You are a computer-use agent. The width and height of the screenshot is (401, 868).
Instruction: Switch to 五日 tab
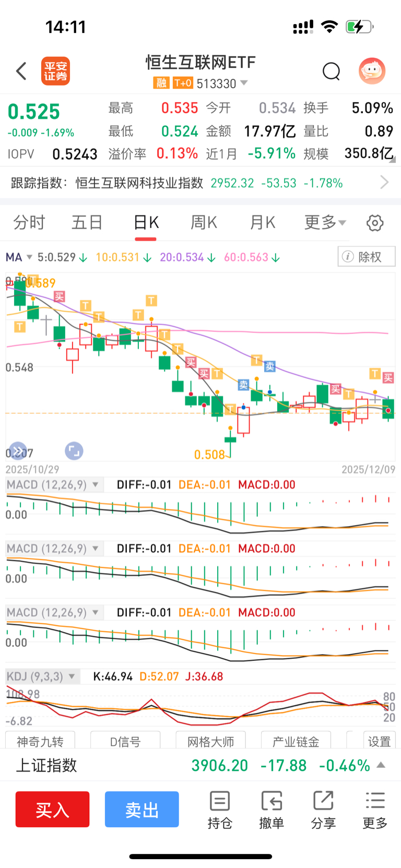[87, 223]
